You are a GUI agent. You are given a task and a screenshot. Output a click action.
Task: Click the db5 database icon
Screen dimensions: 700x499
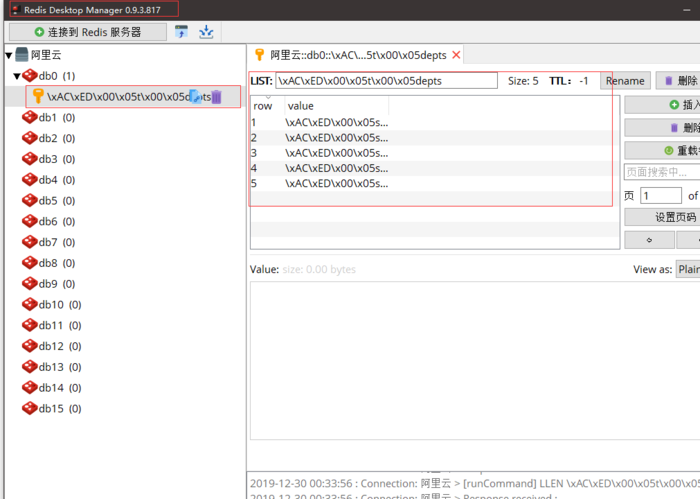[30, 200]
